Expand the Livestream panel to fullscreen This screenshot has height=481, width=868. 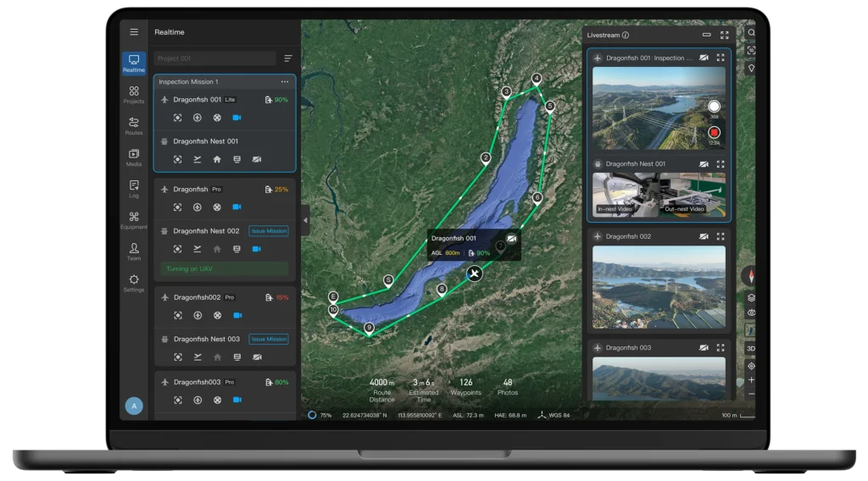click(724, 36)
